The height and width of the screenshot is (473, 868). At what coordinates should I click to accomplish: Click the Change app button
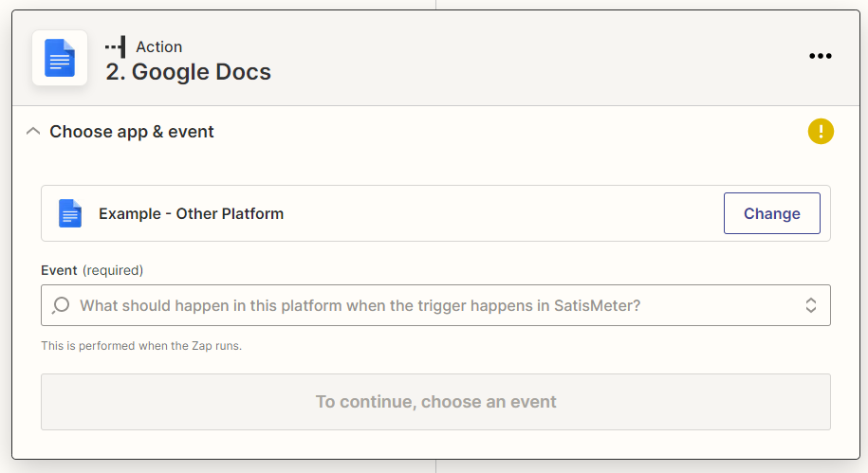click(771, 213)
